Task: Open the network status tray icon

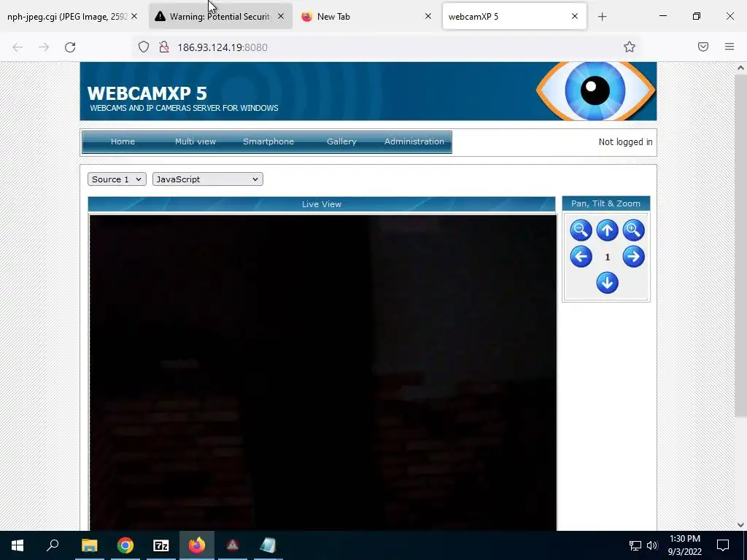Action: tap(635, 545)
